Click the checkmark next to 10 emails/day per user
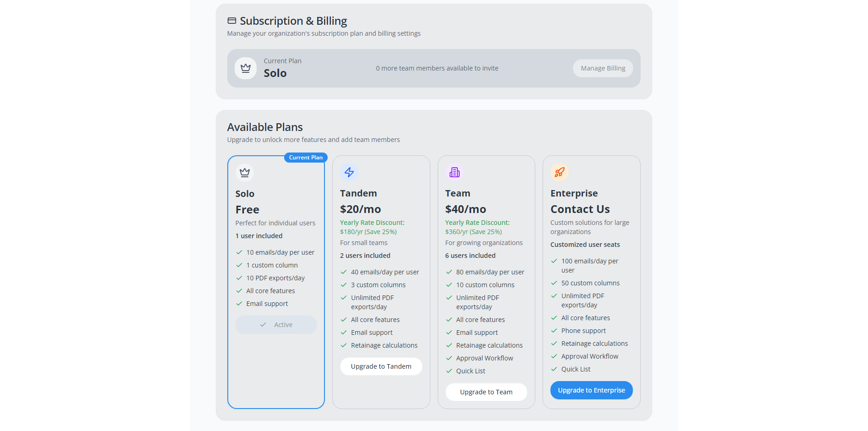 coord(239,252)
